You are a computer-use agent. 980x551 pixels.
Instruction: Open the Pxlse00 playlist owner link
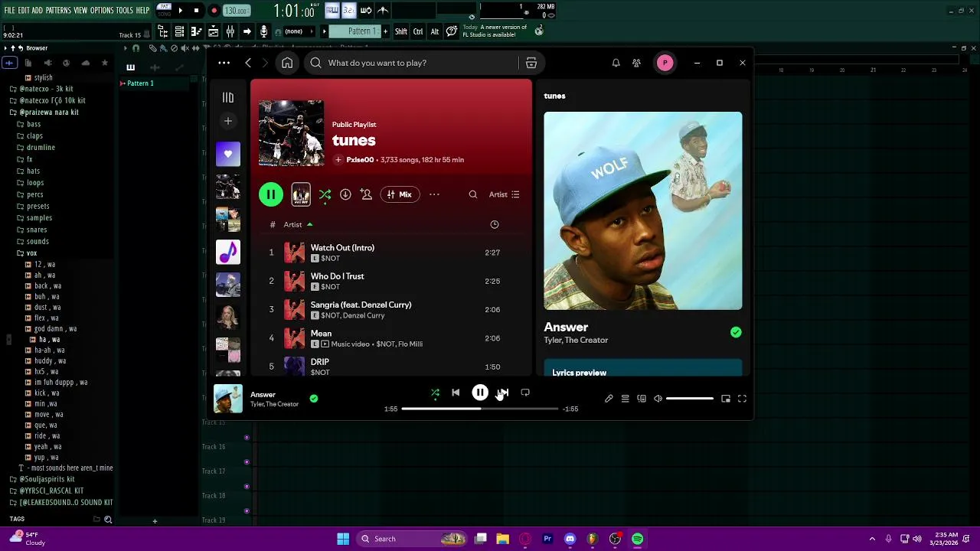360,160
